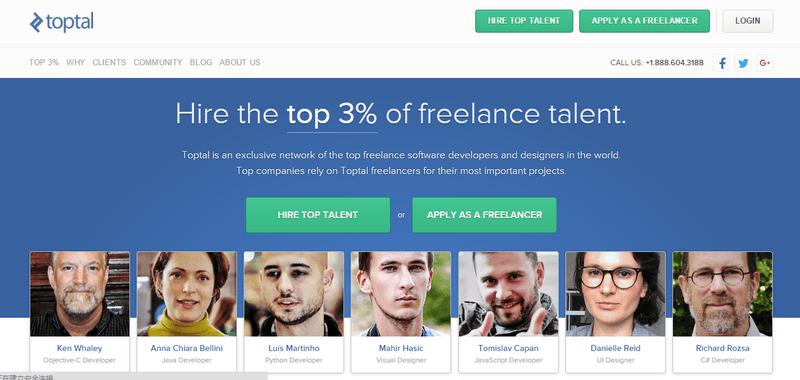Select the Clients navigation link
Screen dimensions: 800x380
(x=109, y=62)
